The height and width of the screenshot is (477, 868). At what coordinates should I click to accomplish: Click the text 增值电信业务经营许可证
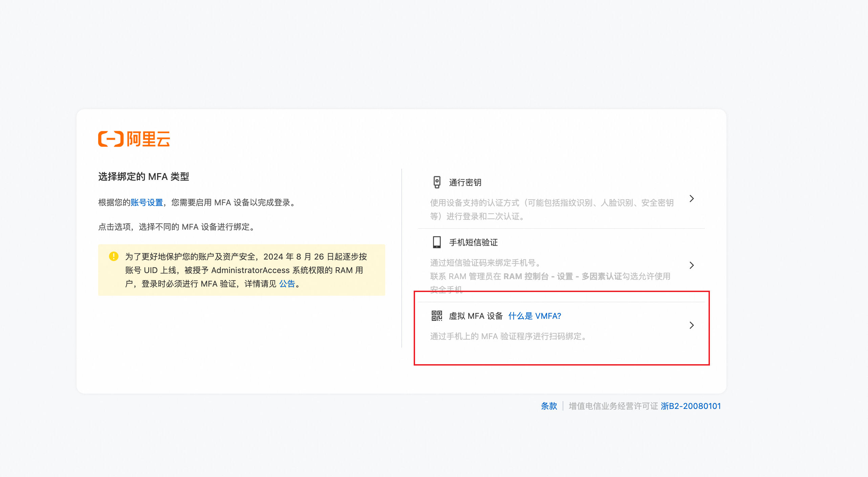pos(613,406)
